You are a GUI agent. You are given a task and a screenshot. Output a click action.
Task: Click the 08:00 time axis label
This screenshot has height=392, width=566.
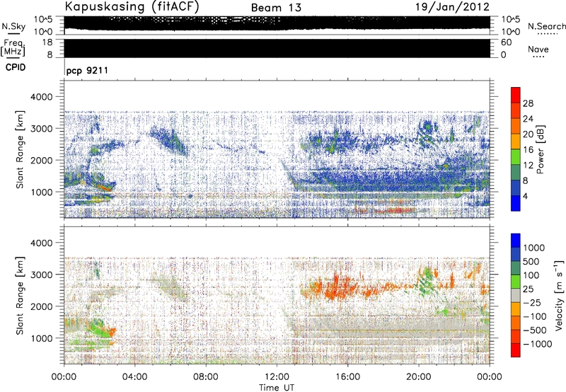coord(206,377)
